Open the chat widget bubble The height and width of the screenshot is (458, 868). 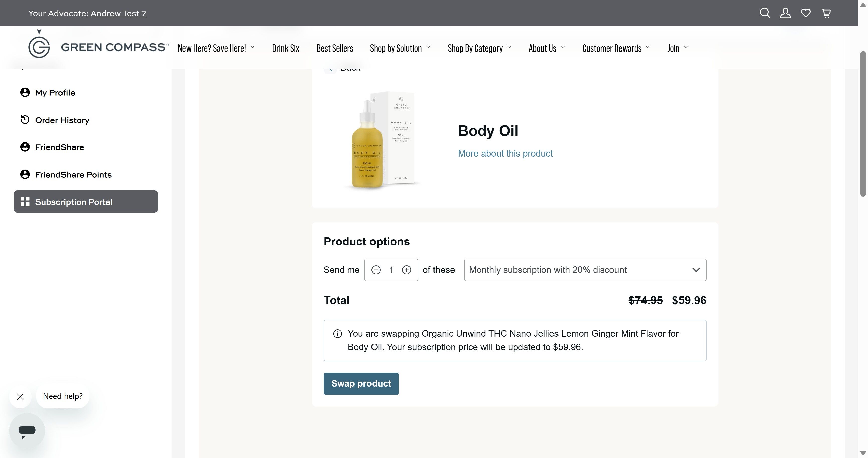click(27, 431)
